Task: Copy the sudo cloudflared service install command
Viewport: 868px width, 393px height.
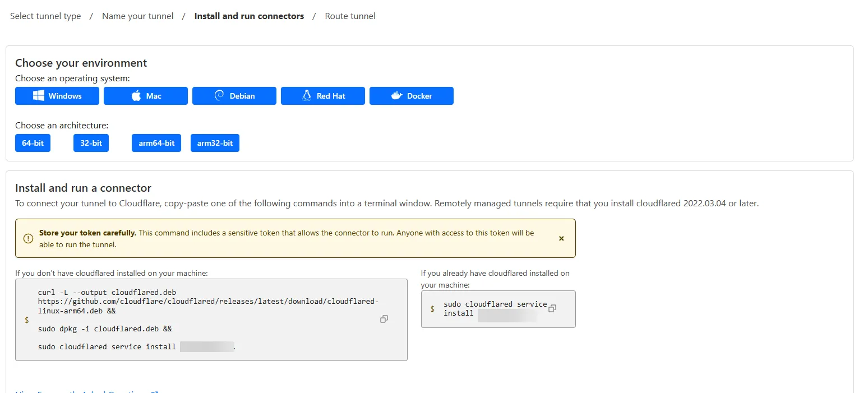Action: (x=552, y=308)
